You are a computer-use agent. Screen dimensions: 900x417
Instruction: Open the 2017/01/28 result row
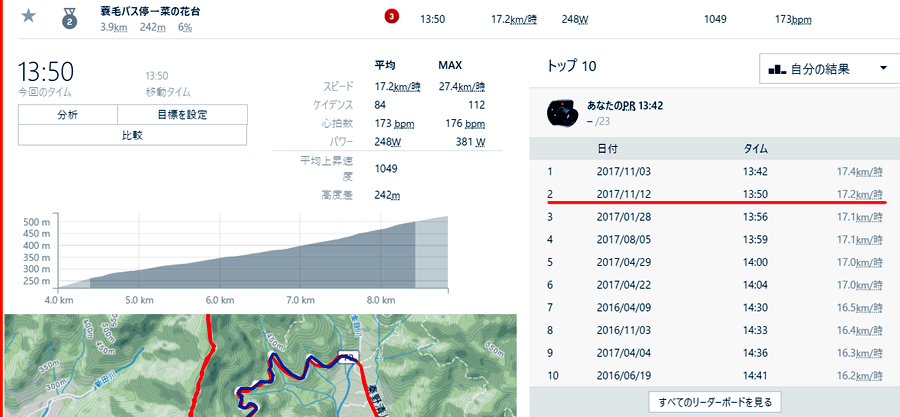(x=622, y=217)
